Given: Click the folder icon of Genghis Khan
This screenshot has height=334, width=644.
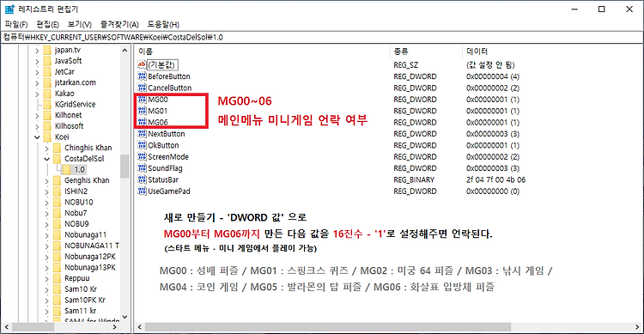Looking at the screenshot, I should coord(57,181).
